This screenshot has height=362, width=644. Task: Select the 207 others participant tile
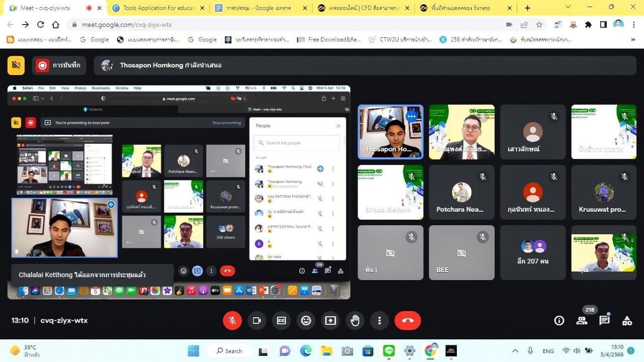click(533, 252)
